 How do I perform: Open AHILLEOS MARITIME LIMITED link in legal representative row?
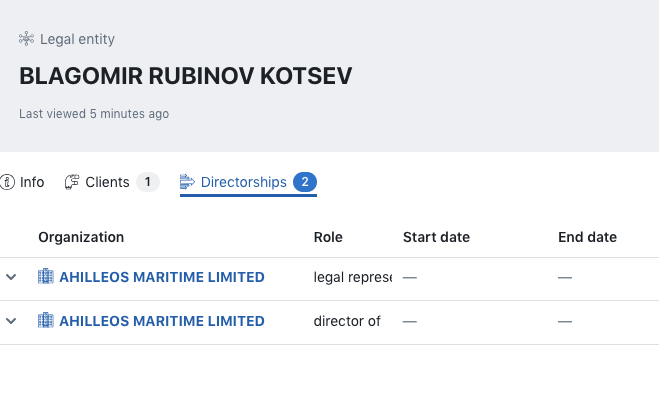pyautogui.click(x=162, y=277)
